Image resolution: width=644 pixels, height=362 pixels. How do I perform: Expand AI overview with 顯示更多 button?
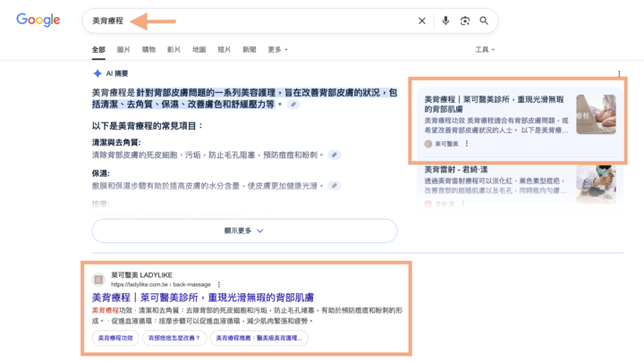click(244, 231)
